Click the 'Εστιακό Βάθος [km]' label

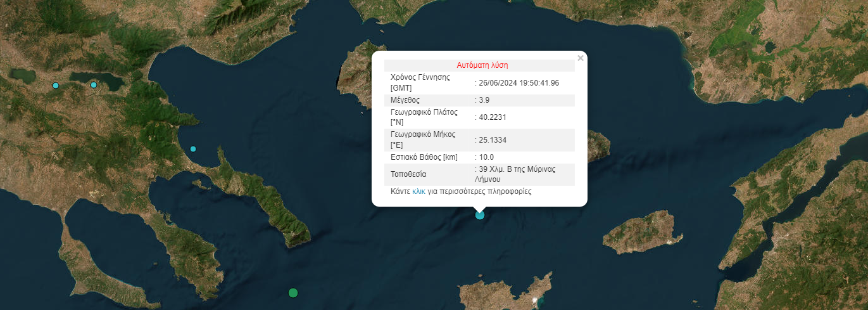(x=424, y=157)
